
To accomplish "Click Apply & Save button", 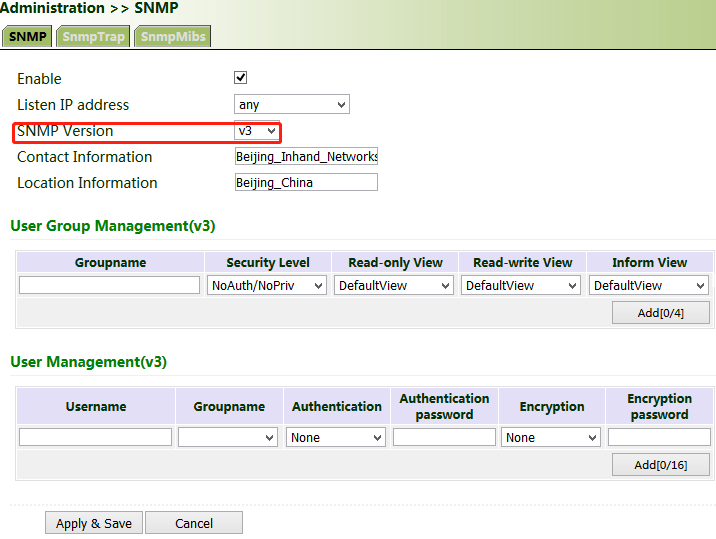I will coord(94,523).
